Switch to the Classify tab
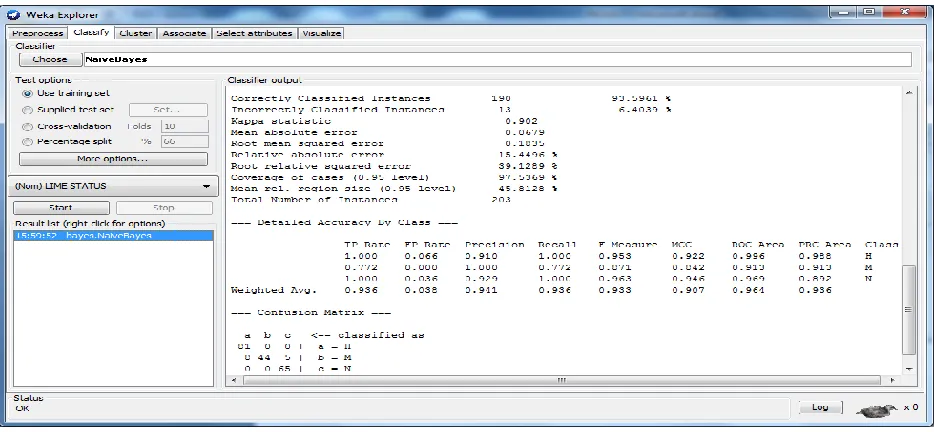This screenshot has height=432, width=934. [x=91, y=33]
